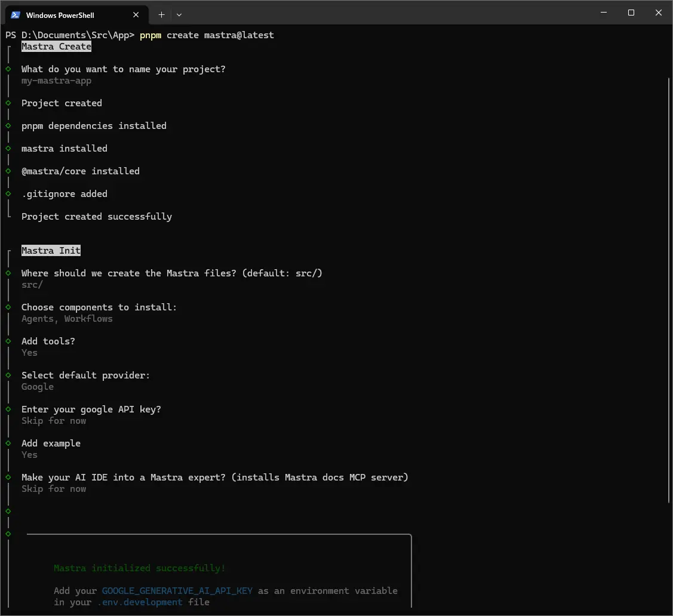Close the terminal window
Image resolution: width=673 pixels, height=616 pixels.
pos(659,13)
